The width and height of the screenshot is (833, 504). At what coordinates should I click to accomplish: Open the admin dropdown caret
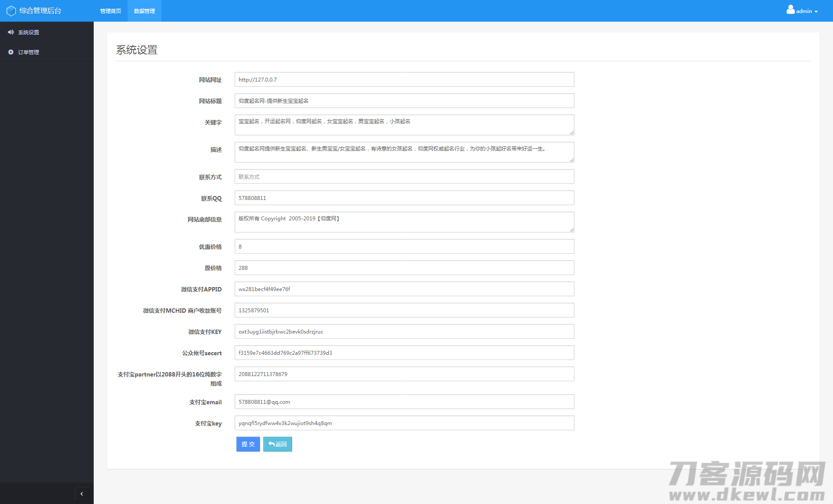point(816,12)
